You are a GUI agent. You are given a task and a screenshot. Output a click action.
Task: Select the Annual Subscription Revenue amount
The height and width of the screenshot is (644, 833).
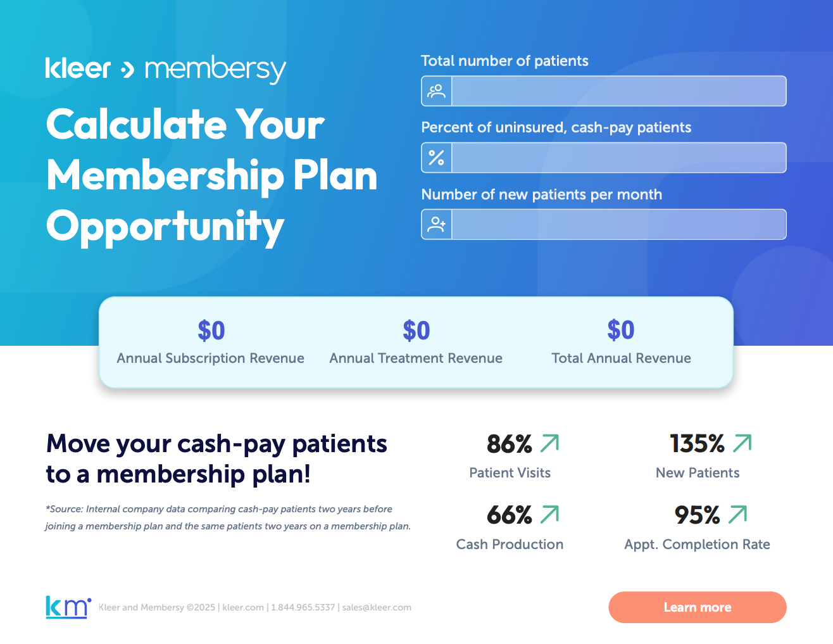211,331
